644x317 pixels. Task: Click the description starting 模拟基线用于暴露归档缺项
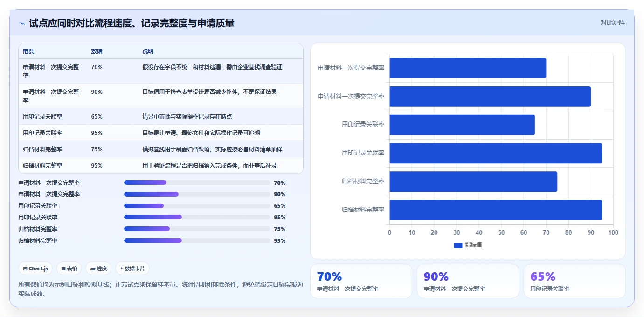212,149
